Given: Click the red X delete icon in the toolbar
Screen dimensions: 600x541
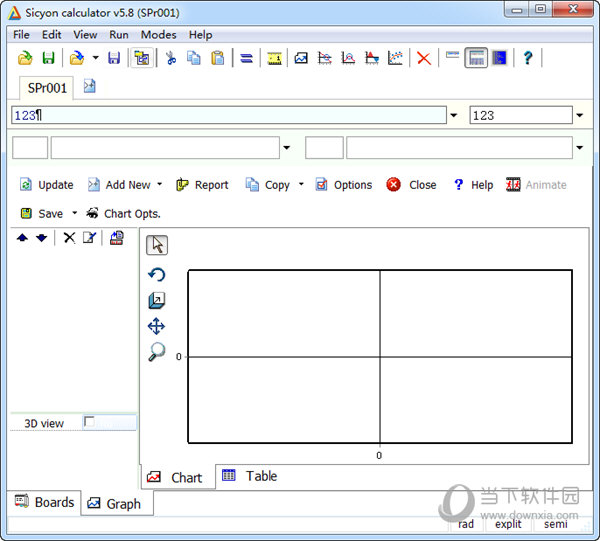Looking at the screenshot, I should pyautogui.click(x=424, y=59).
